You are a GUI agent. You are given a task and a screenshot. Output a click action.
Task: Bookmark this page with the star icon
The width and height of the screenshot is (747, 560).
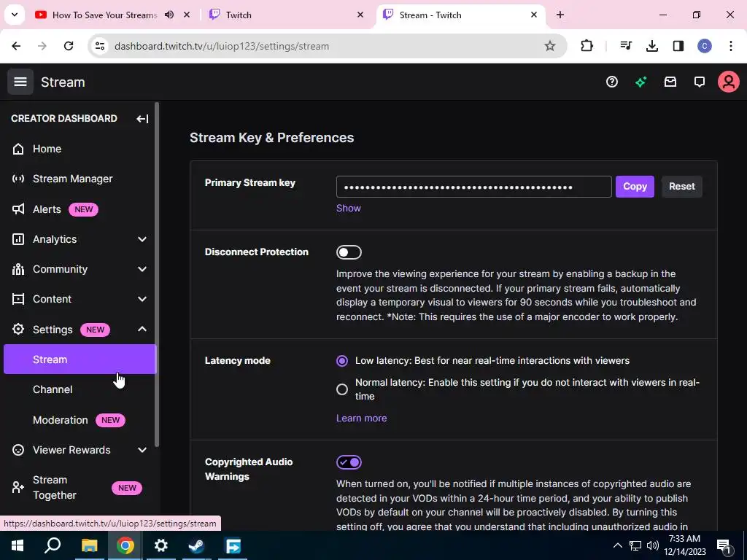point(550,46)
